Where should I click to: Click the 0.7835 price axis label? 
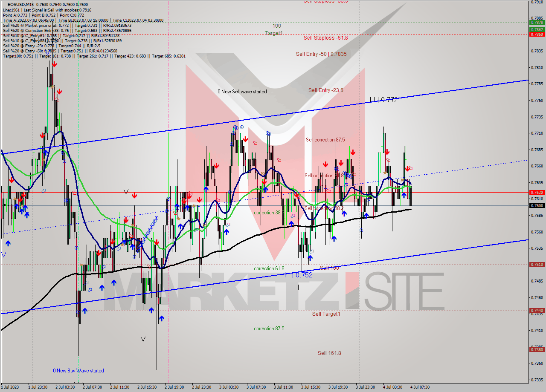click(537, 51)
